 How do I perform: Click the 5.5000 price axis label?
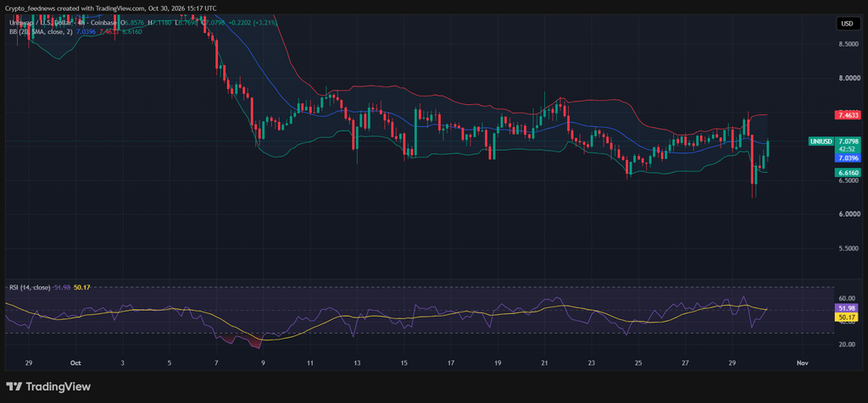point(848,249)
